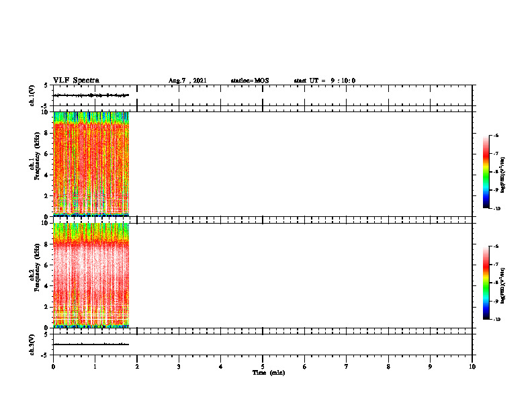Click the '5' tick label on Time axis
532x411 pixels.
(x=263, y=366)
